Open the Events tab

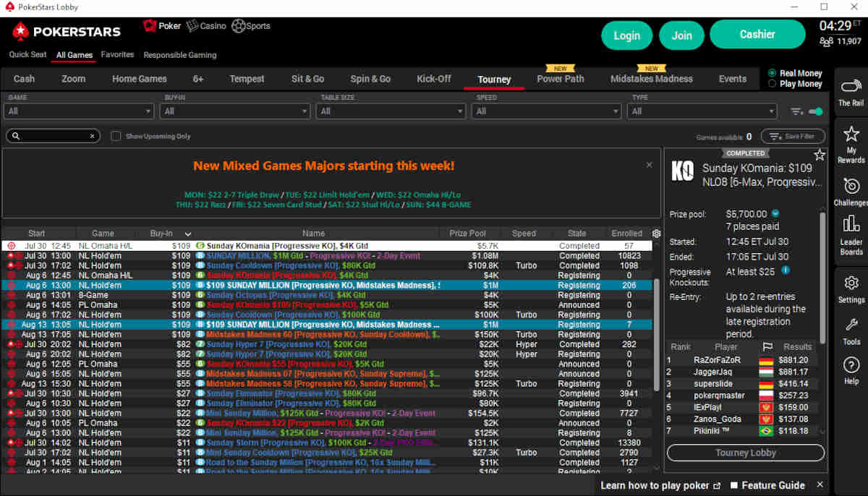coord(732,79)
